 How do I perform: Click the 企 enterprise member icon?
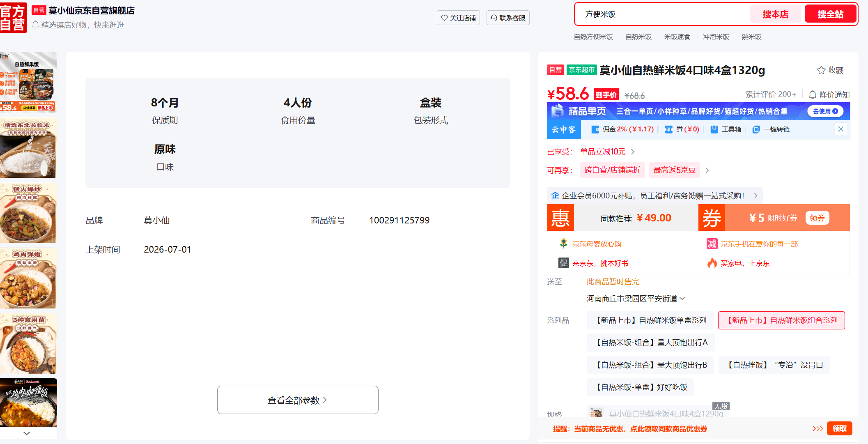tap(555, 196)
